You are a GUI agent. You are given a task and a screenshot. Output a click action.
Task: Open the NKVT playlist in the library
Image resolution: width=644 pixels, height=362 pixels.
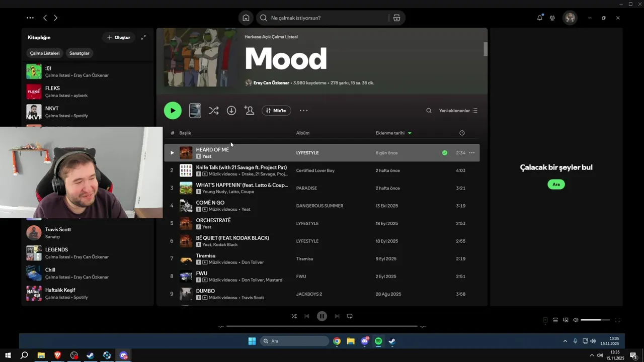click(x=88, y=112)
